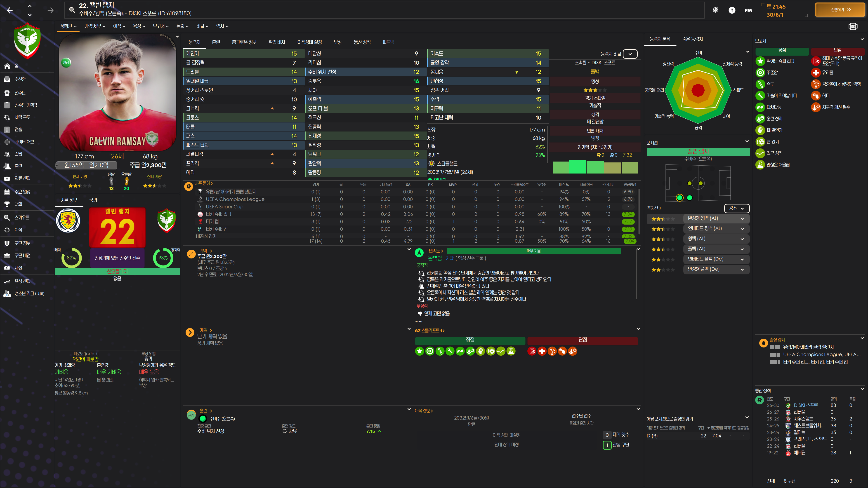Open 의료 센터 medical center in sidebar
Image resolution: width=868 pixels, height=488 pixels.
pyautogui.click(x=22, y=178)
